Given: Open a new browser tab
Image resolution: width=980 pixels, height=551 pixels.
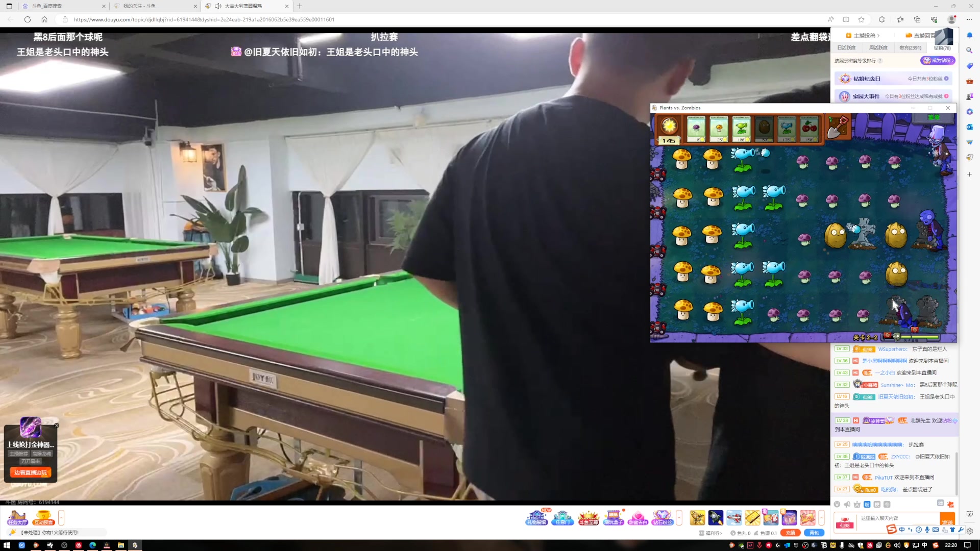Looking at the screenshot, I should pos(300,6).
